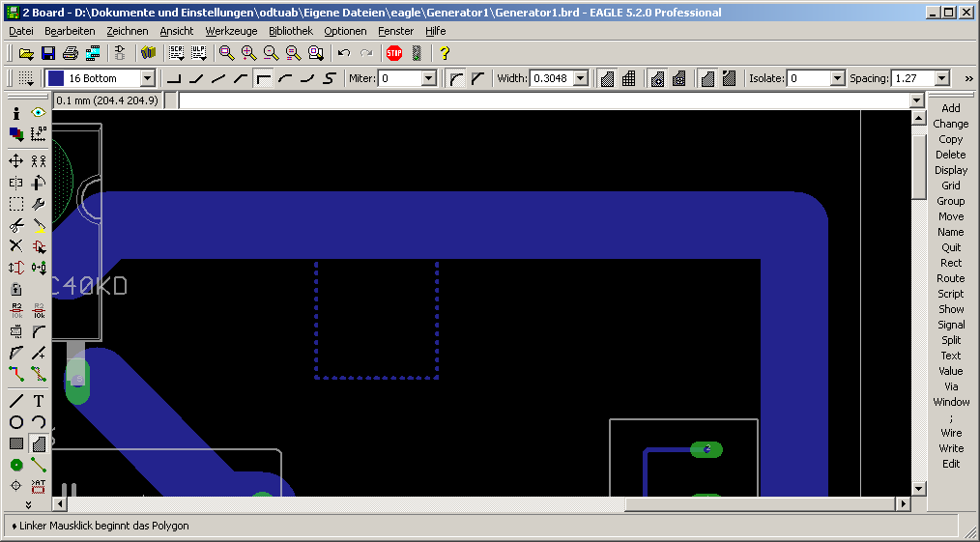Open the Isolate dropdown
Viewport: 980px width, 542px height.
838,78
